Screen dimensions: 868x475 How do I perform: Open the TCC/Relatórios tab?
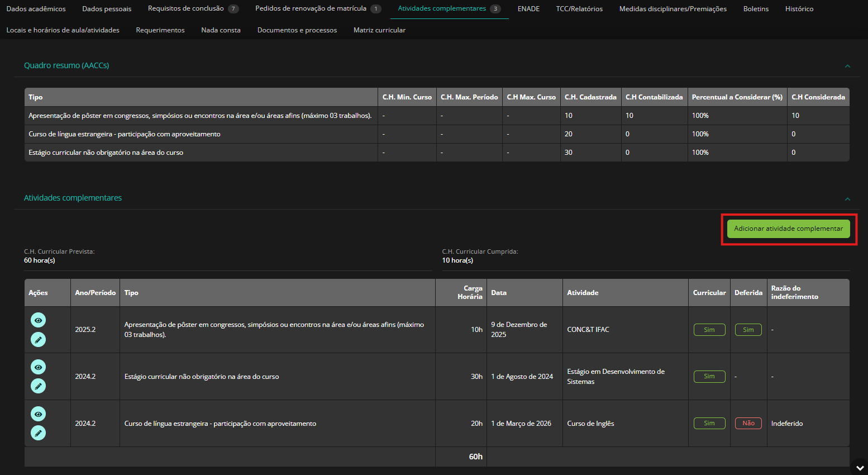(x=579, y=9)
